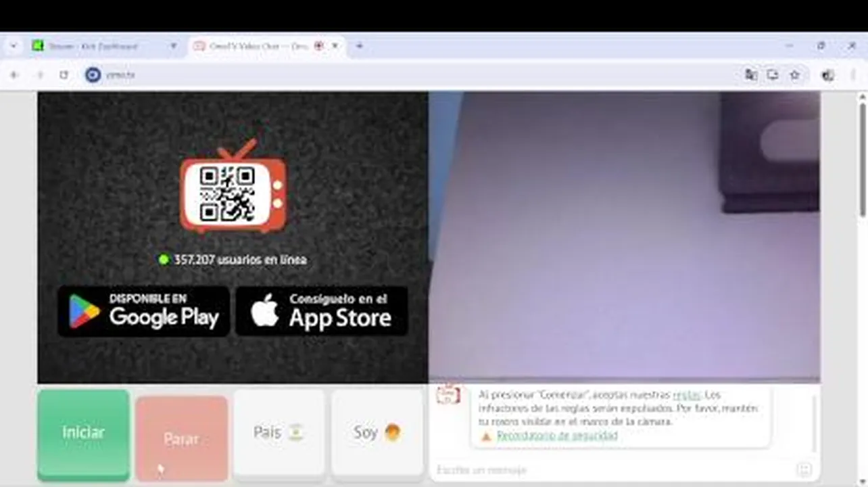Open the Soy gender selector

[x=377, y=433]
